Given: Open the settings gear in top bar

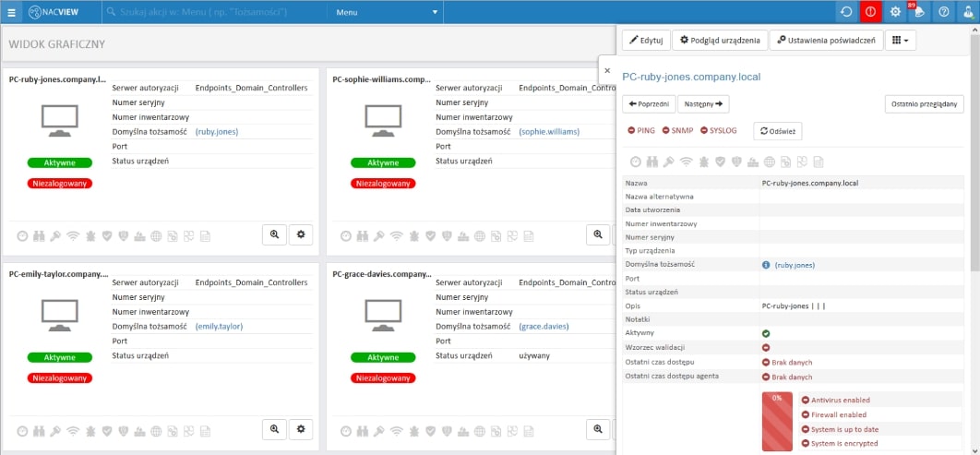Looking at the screenshot, I should (x=895, y=12).
